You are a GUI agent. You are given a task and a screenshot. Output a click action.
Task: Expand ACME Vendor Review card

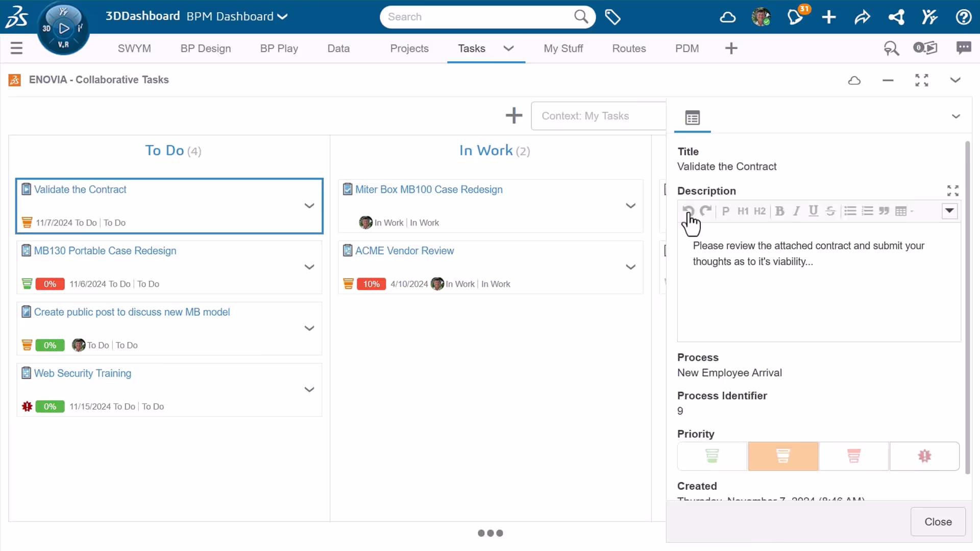[630, 267]
